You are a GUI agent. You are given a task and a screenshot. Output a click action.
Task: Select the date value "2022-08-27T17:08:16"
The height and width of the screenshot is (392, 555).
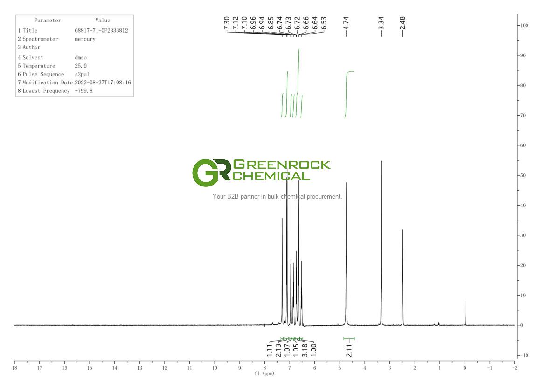point(103,83)
